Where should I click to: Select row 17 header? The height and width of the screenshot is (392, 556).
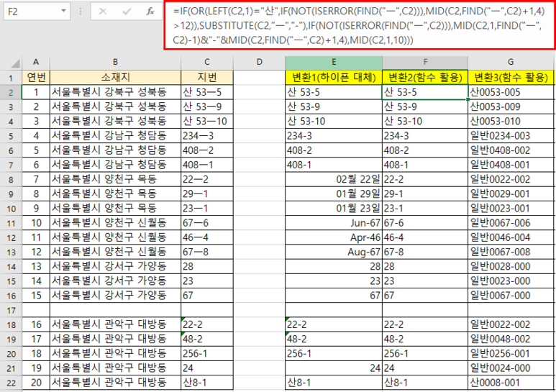(x=11, y=311)
